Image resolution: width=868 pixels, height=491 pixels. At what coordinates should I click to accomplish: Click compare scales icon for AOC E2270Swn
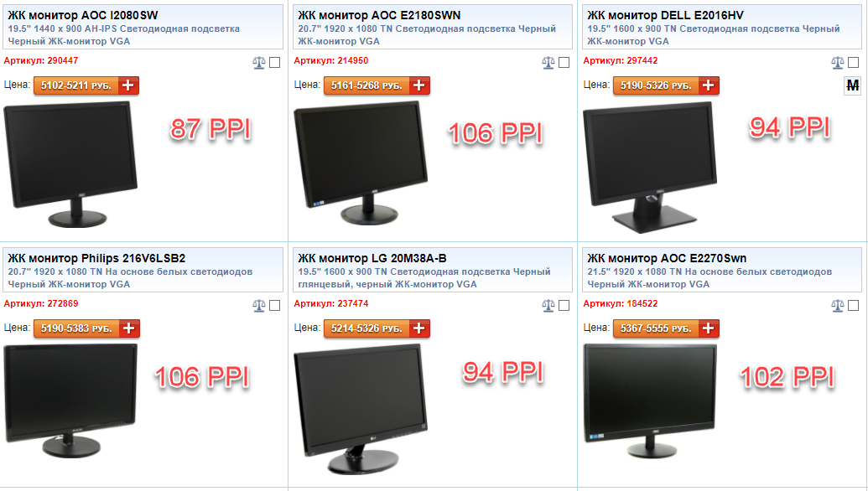pos(838,305)
